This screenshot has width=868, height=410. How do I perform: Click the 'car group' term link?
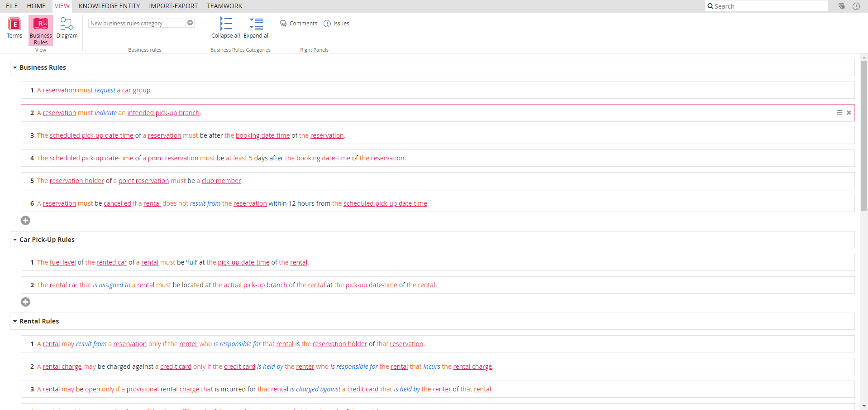tap(136, 90)
